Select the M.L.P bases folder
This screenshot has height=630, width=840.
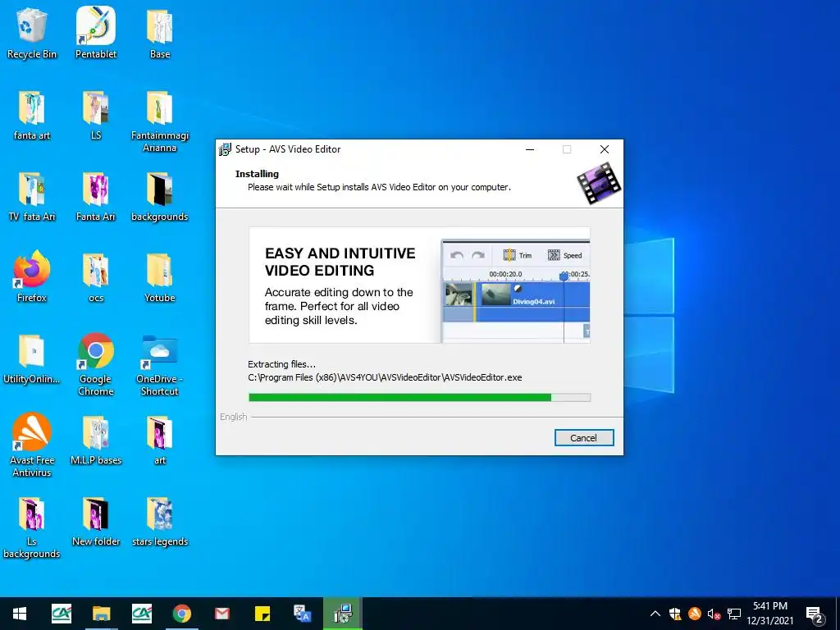click(96, 441)
